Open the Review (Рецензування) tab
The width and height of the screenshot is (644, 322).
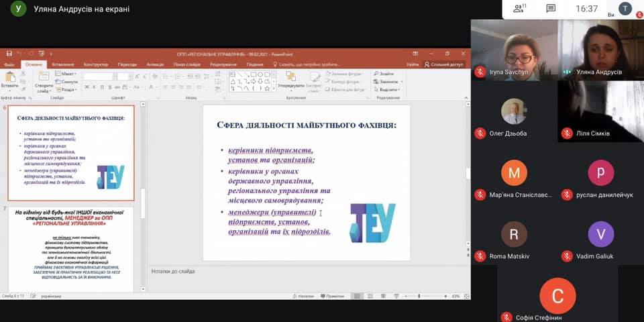pos(223,64)
